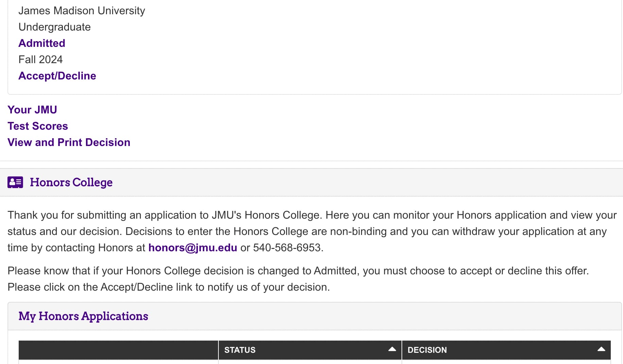Click the My Honors Applications panel header

pyautogui.click(x=83, y=316)
